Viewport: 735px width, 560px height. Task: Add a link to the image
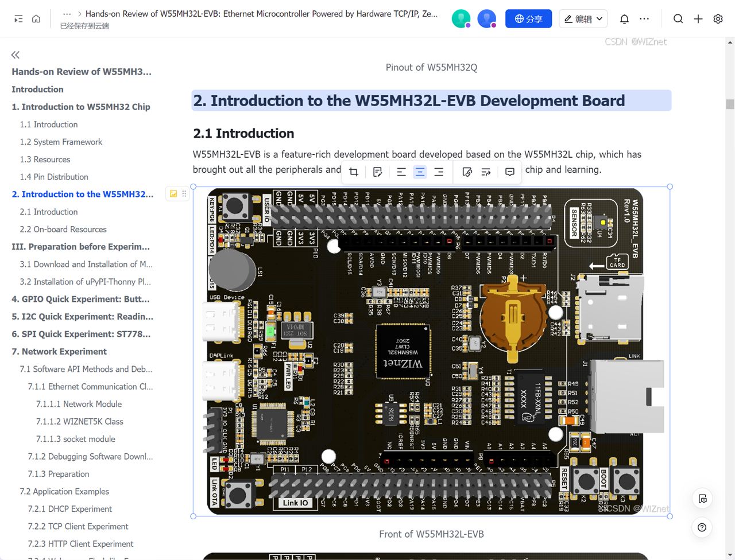click(467, 172)
